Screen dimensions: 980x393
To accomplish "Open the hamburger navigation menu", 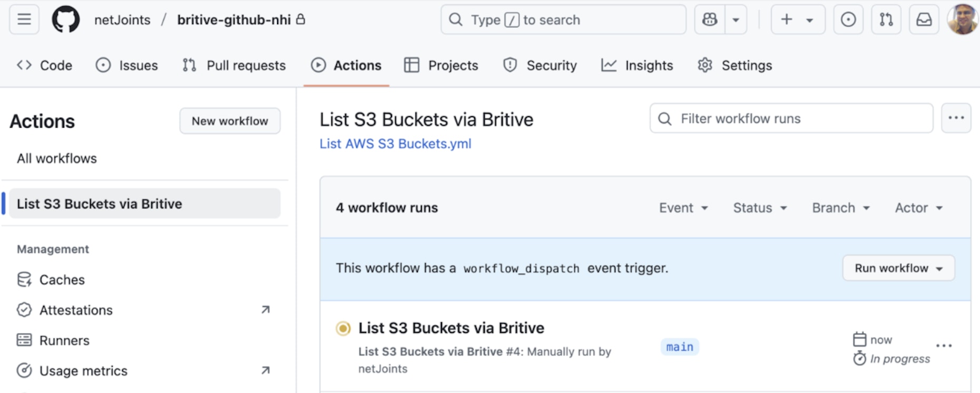I will tap(24, 20).
